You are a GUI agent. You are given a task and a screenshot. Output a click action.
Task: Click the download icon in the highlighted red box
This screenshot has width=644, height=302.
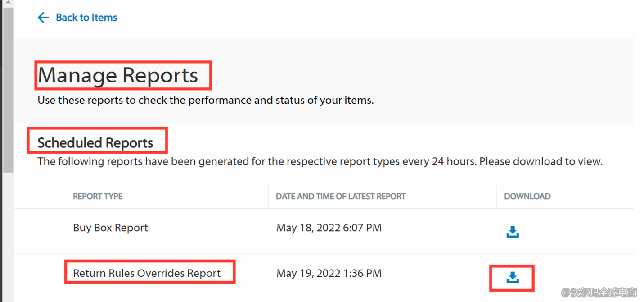(x=512, y=277)
